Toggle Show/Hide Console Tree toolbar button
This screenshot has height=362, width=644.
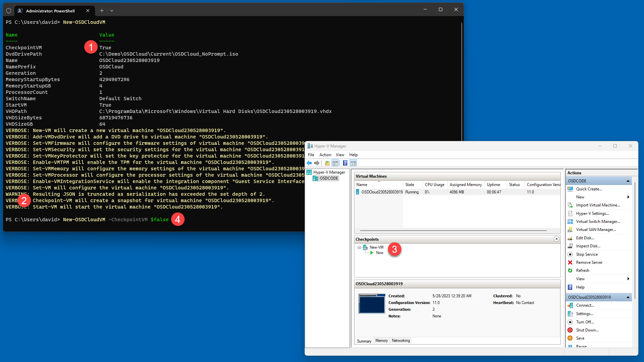[335, 163]
